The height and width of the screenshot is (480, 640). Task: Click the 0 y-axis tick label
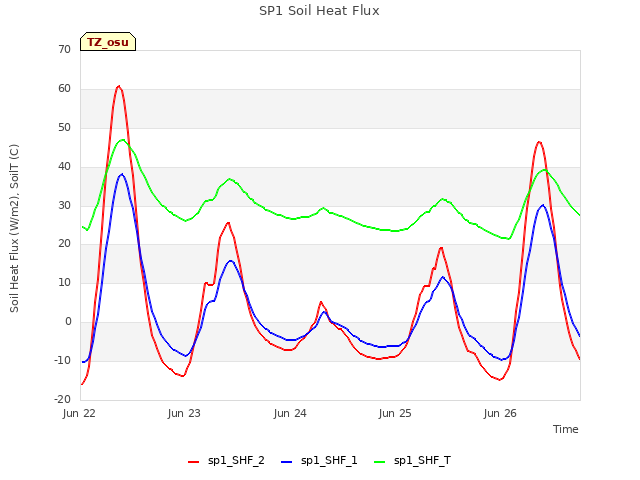coord(68,322)
